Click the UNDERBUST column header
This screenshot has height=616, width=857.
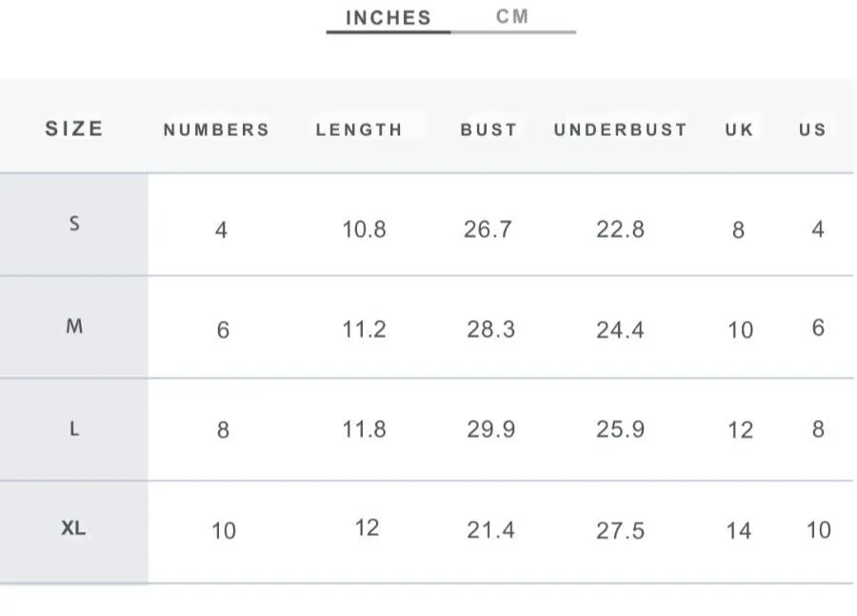(x=620, y=130)
